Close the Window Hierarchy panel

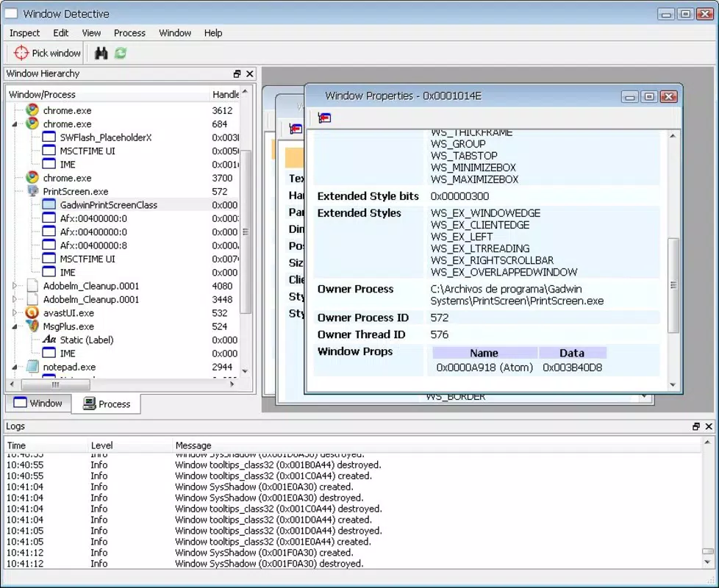pyautogui.click(x=250, y=73)
